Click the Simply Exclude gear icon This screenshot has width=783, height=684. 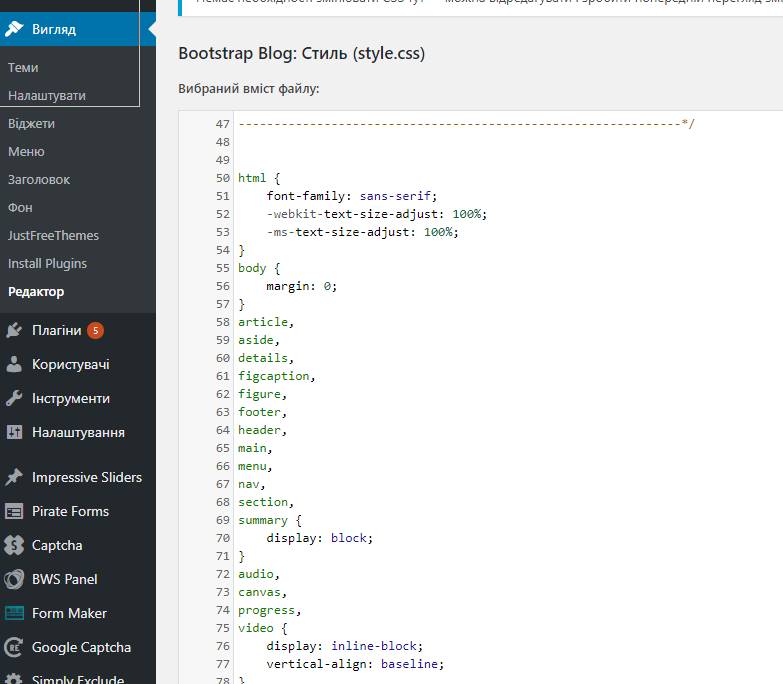coord(14,678)
